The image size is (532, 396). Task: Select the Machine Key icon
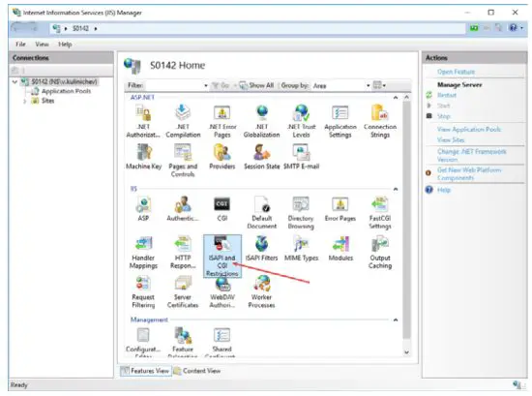143,157
